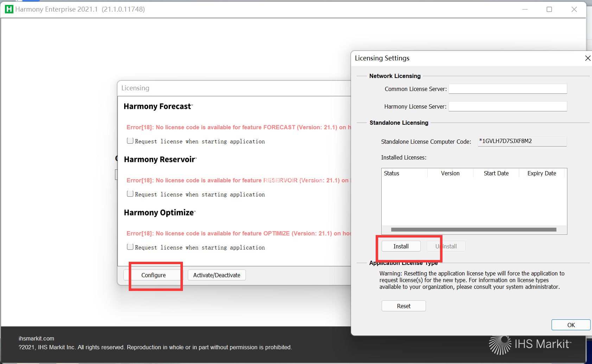Screen dimensions: 592x364
Task: Click the Standalone Licensing section label
Action: [x=399, y=123]
